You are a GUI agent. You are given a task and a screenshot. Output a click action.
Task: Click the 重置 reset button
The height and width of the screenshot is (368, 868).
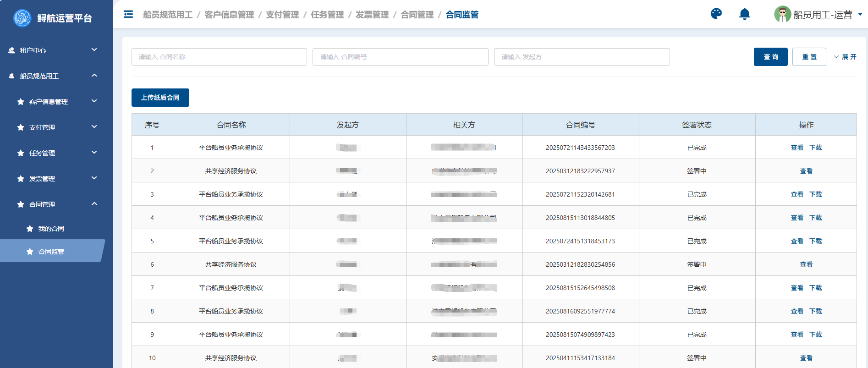pyautogui.click(x=809, y=57)
